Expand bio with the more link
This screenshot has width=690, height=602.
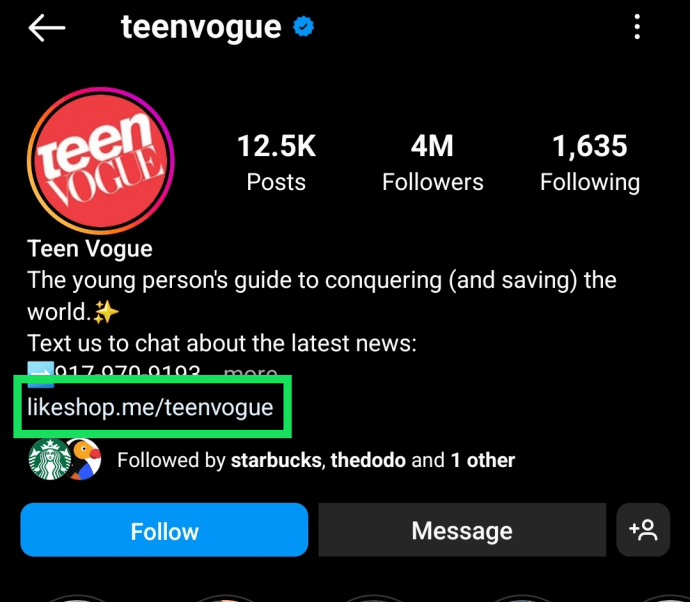click(250, 371)
